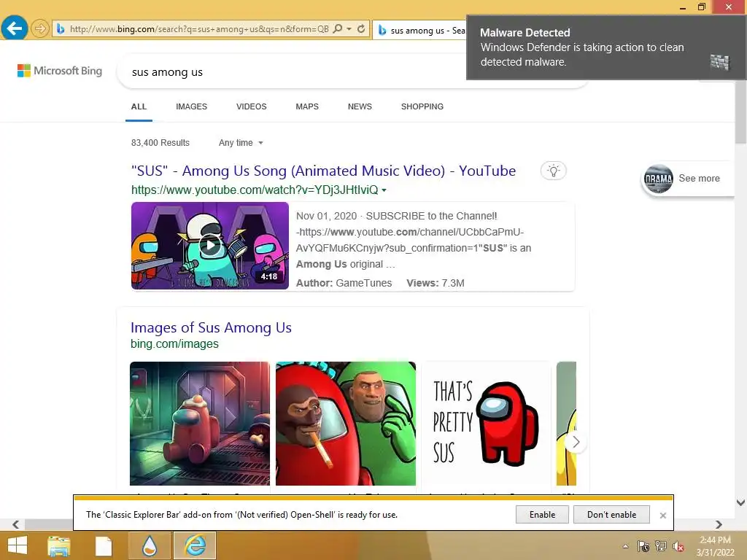Image resolution: width=747 pixels, height=560 pixels.
Task: Open the 'Any time' filter dropdown
Action: pos(241,142)
